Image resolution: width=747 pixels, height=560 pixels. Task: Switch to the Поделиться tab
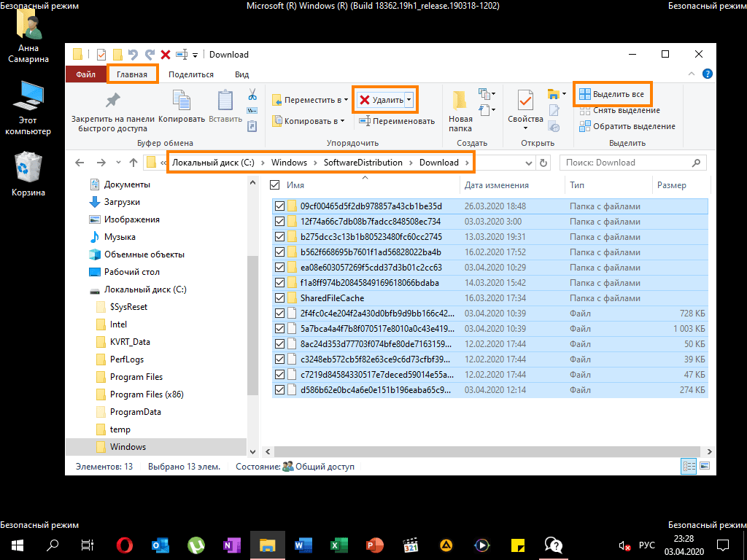click(x=191, y=74)
